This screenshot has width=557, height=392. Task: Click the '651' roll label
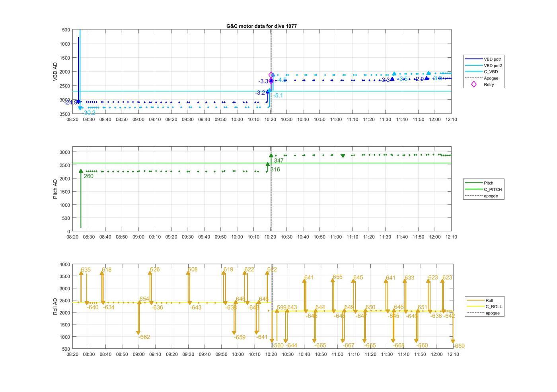coord(423,308)
